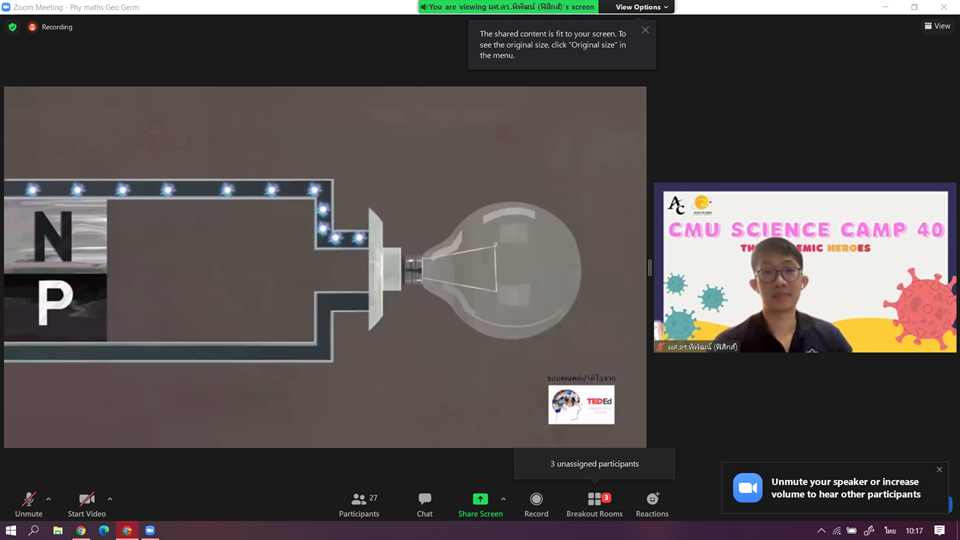Click the green encryption shield icon
Viewport: 960px width, 540px height.
pyautogui.click(x=12, y=27)
